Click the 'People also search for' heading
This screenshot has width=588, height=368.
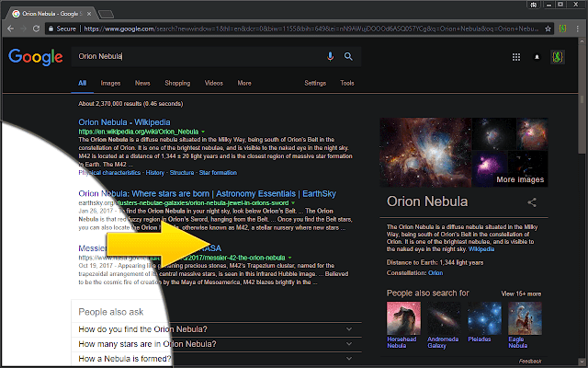pyautogui.click(x=427, y=293)
